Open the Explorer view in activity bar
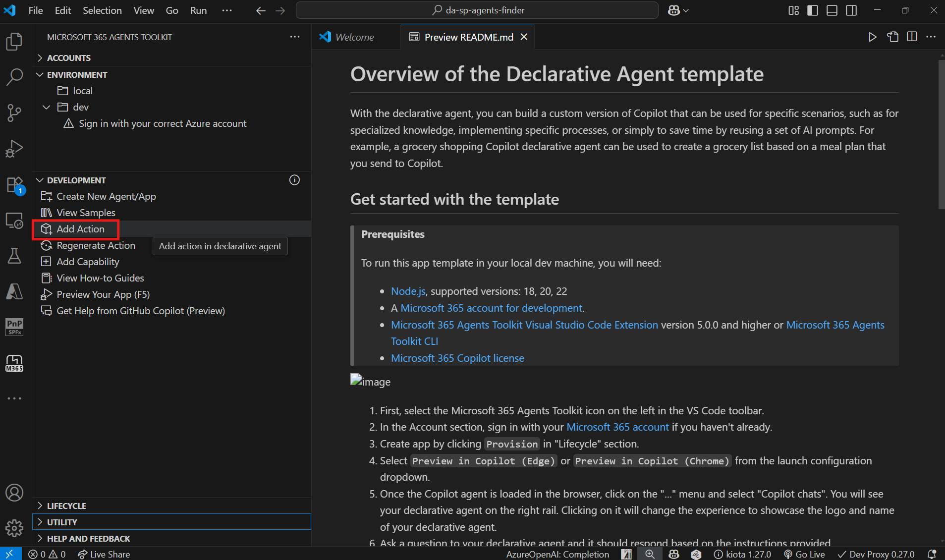 click(14, 42)
